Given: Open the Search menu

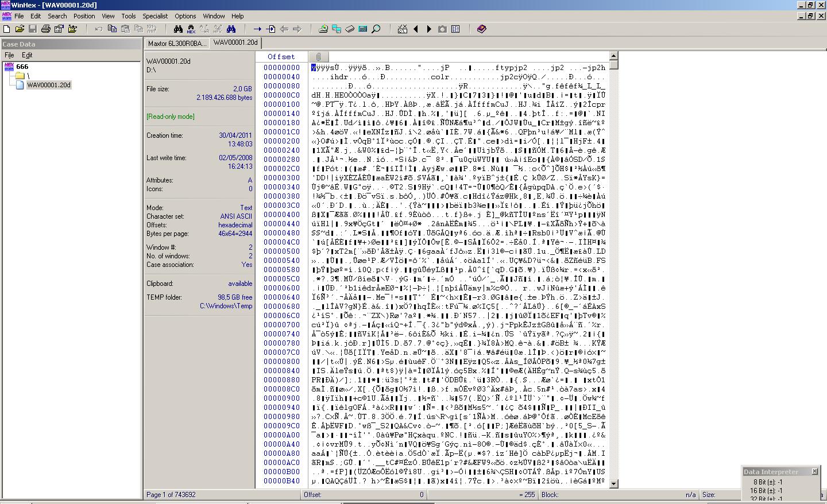Looking at the screenshot, I should tap(57, 16).
